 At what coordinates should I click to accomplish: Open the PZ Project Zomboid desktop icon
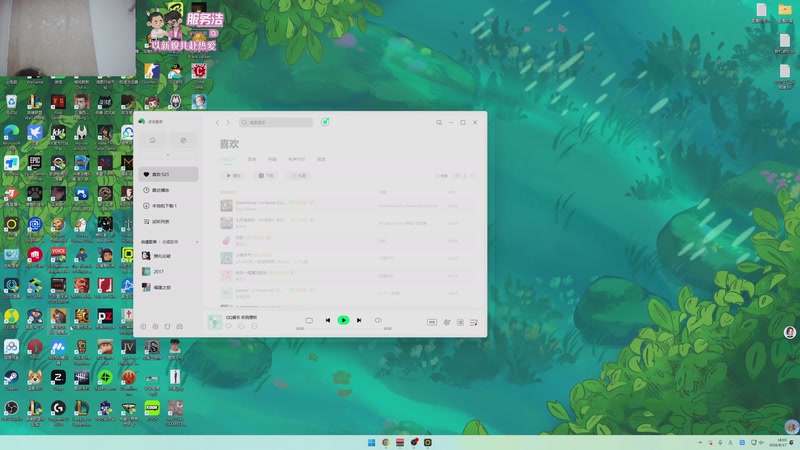[x=105, y=319]
